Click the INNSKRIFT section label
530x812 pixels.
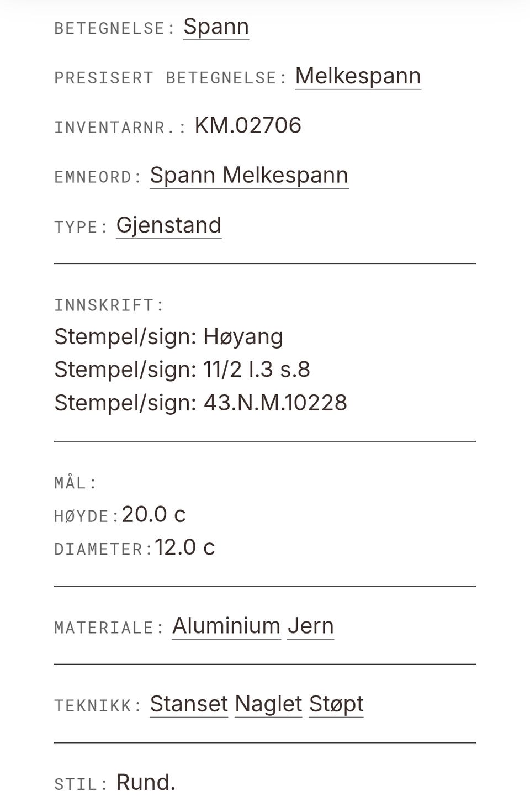109,305
